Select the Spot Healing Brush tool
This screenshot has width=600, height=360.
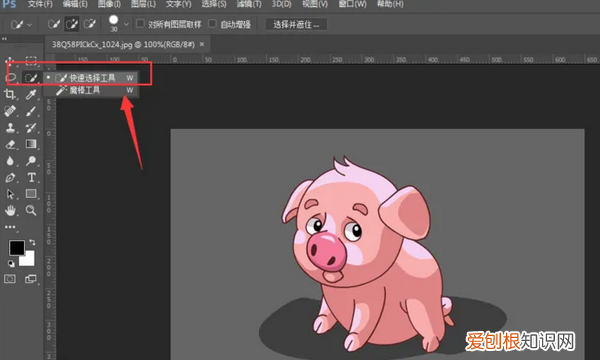click(x=10, y=111)
